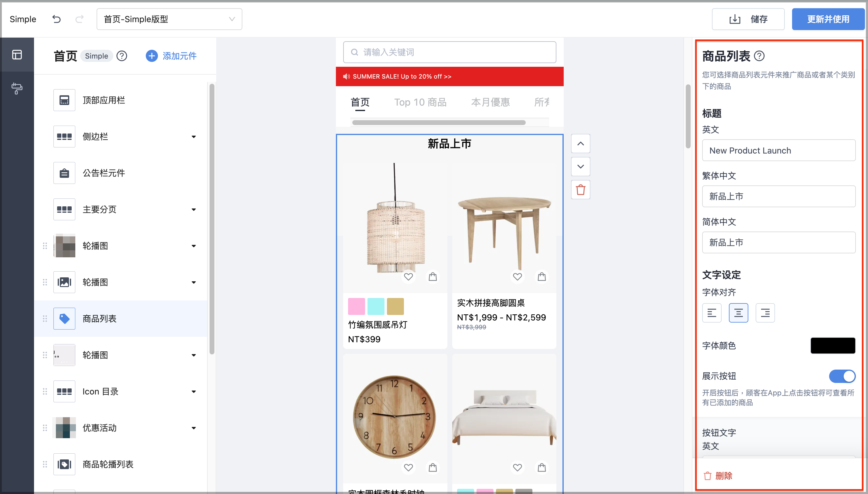Image resolution: width=868 pixels, height=494 pixels.
Task: Expand the 侧边栏 item
Action: [x=193, y=137]
